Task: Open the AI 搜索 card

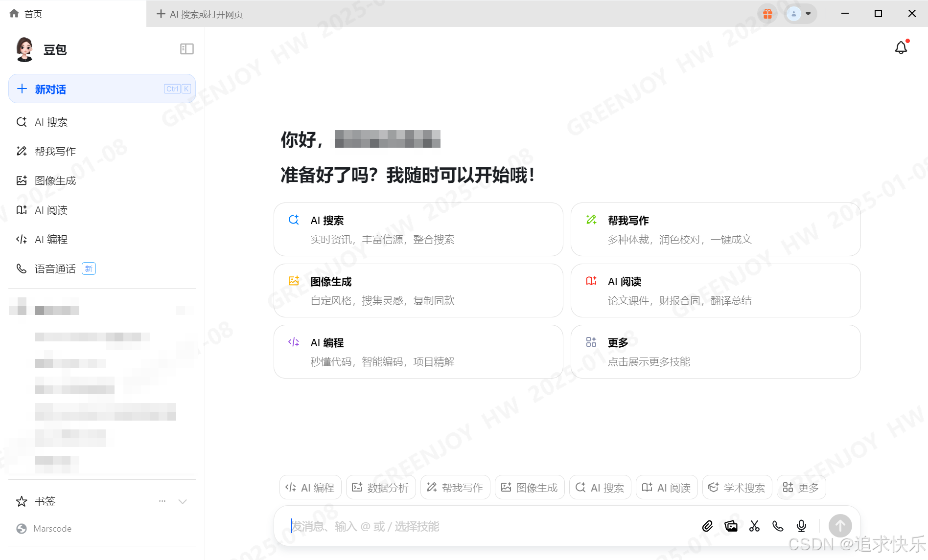Action: coord(418,229)
